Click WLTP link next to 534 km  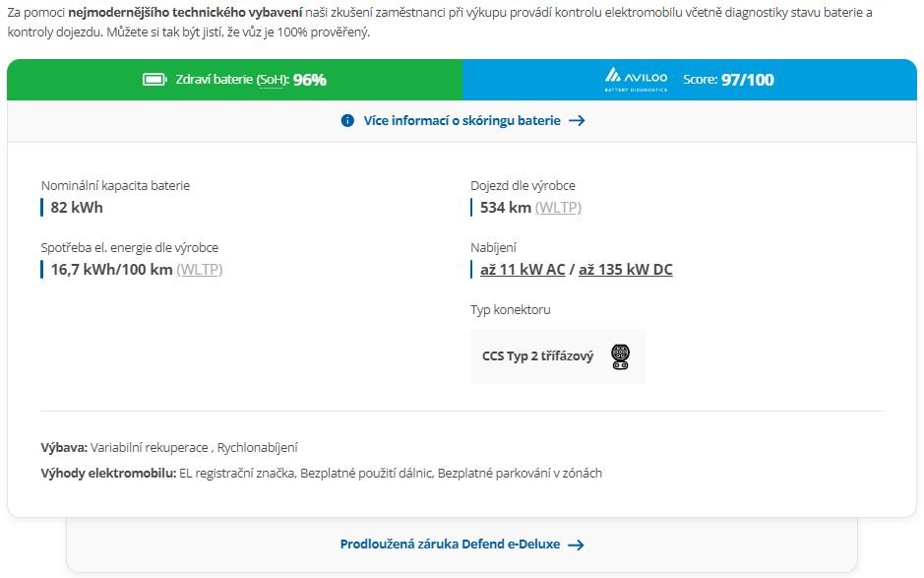pyautogui.click(x=558, y=207)
